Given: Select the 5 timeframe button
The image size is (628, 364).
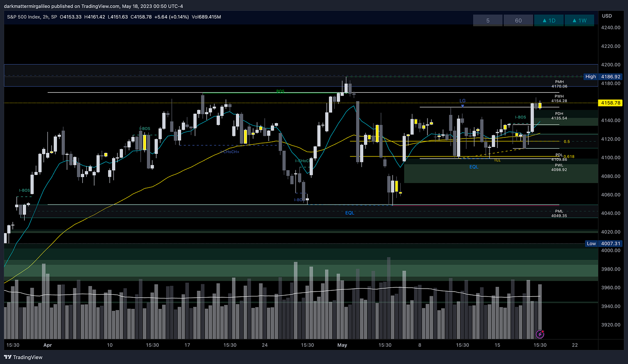Looking at the screenshot, I should click(488, 20).
